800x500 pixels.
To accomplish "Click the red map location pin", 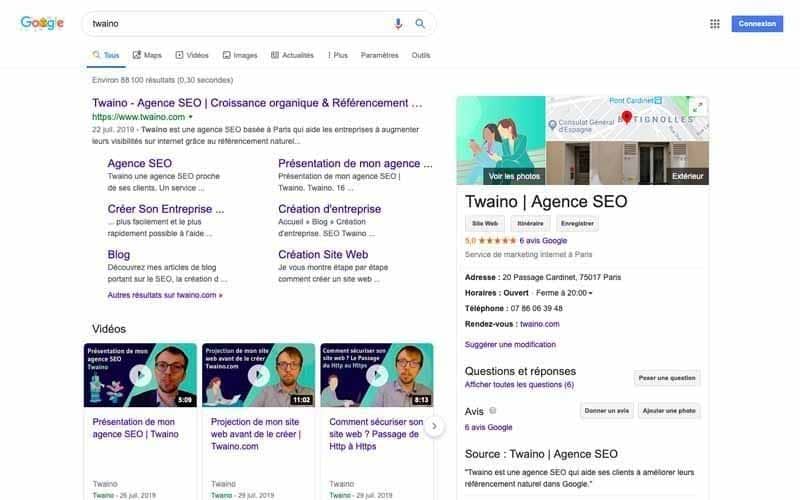I will [627, 117].
